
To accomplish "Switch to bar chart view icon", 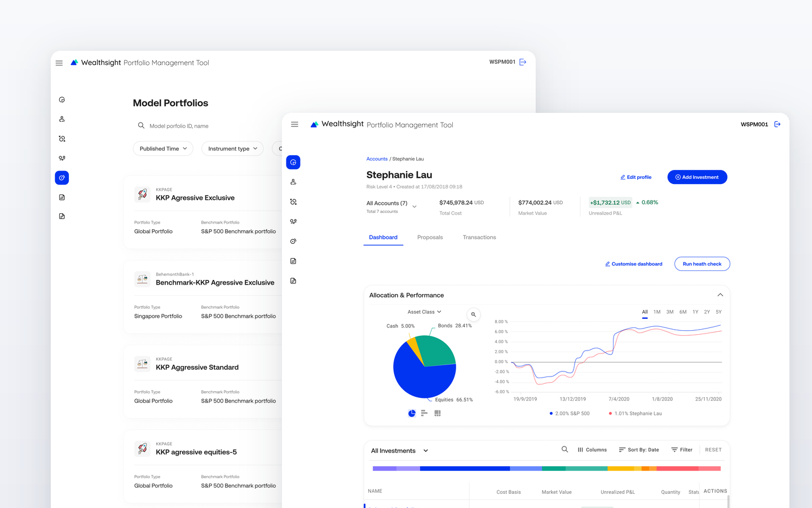I will (425, 413).
